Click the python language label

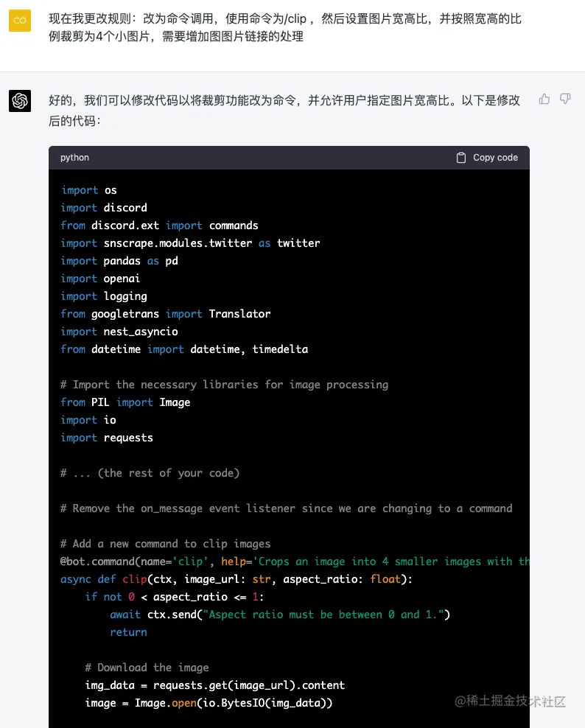pos(74,158)
